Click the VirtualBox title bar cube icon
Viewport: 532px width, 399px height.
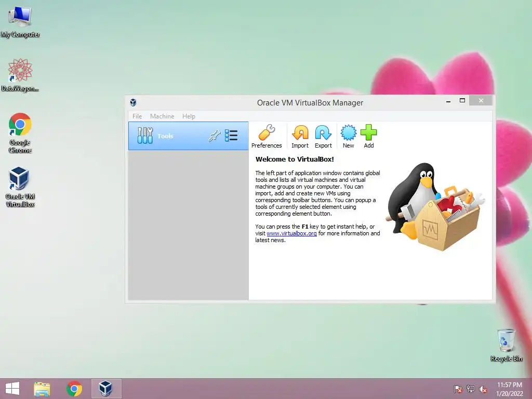[134, 102]
